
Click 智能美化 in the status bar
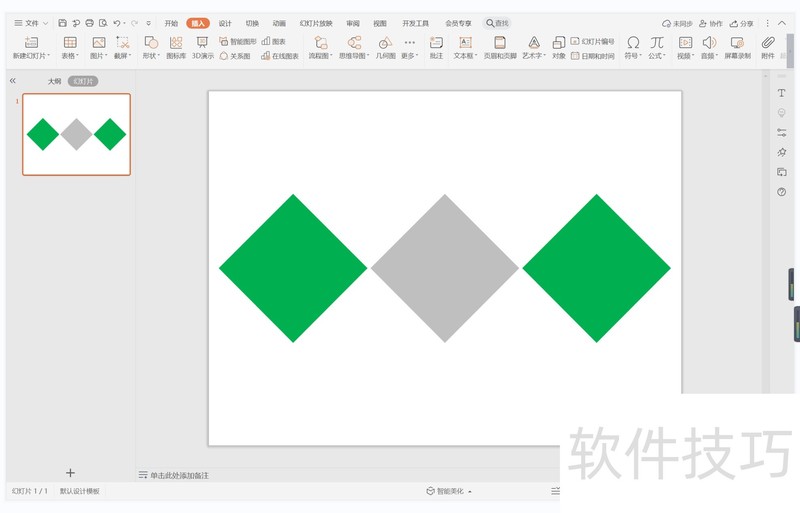click(x=449, y=491)
